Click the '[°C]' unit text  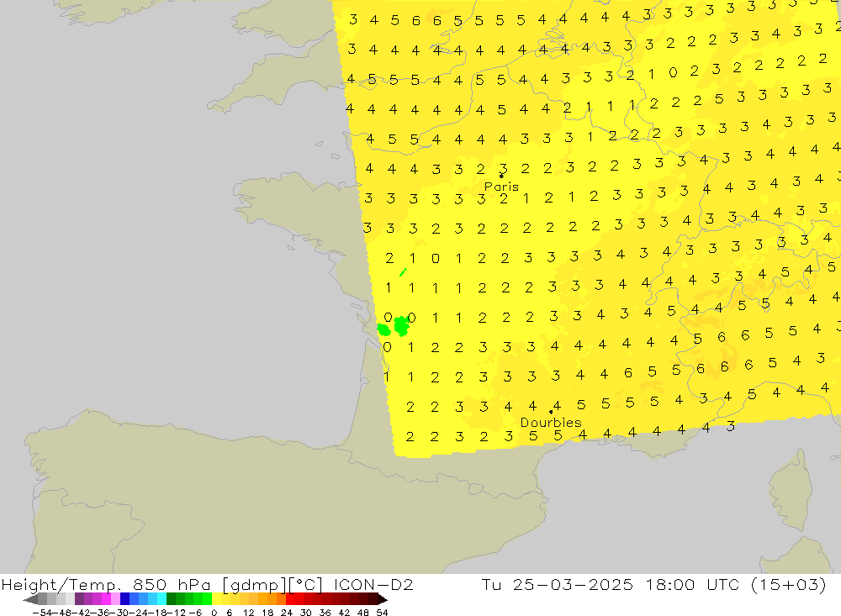tap(306, 585)
